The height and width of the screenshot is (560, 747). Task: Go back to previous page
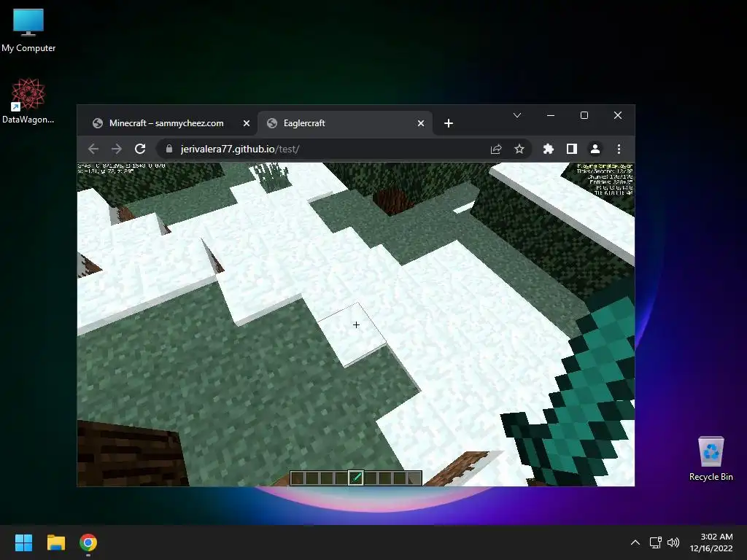pos(93,149)
